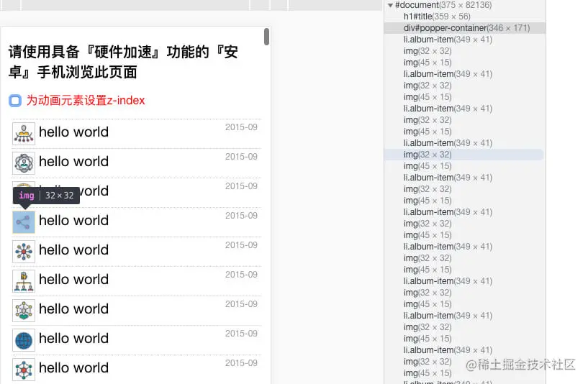Click the hub-and-spoke network icon

click(24, 252)
